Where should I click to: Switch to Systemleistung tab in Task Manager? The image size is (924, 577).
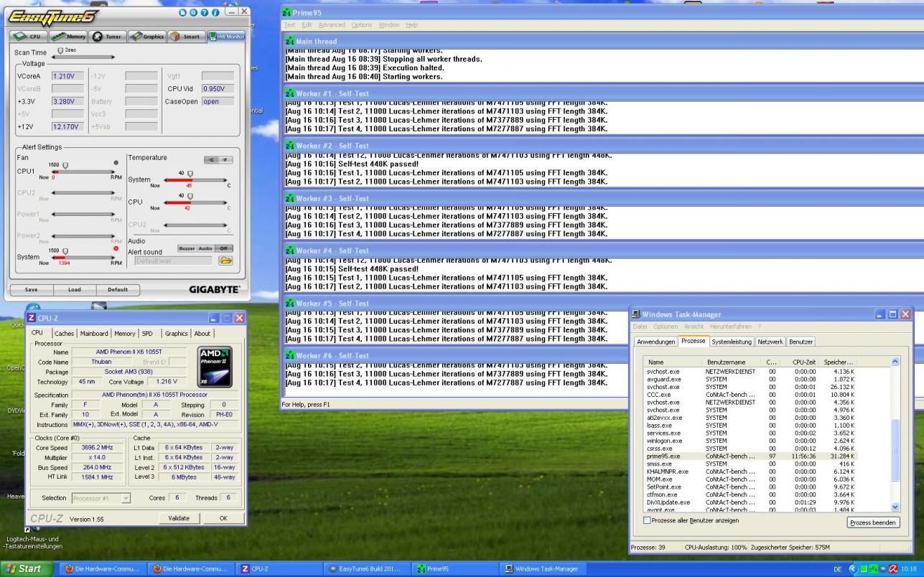[732, 342]
